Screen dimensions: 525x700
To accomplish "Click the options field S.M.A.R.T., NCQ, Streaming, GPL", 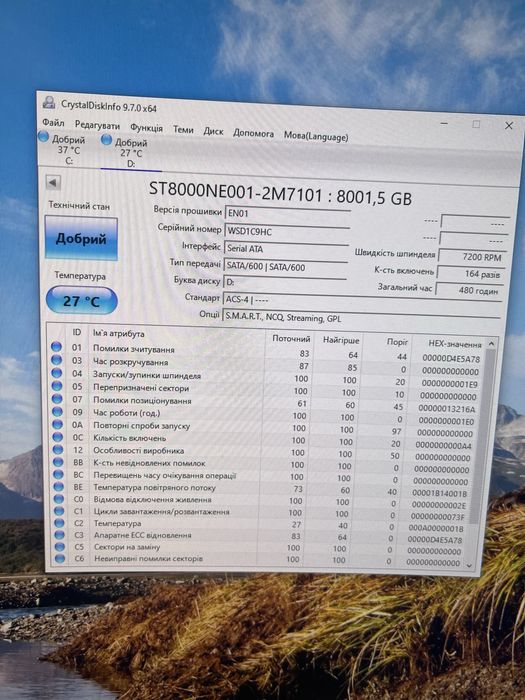I will tap(361, 317).
